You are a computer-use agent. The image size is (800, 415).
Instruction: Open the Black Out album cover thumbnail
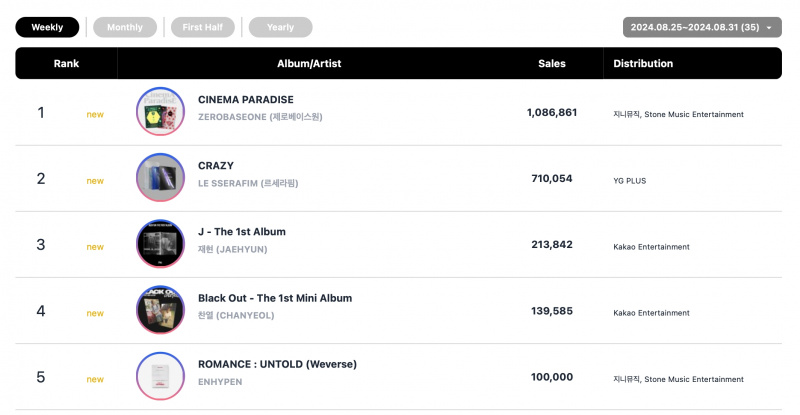160,310
